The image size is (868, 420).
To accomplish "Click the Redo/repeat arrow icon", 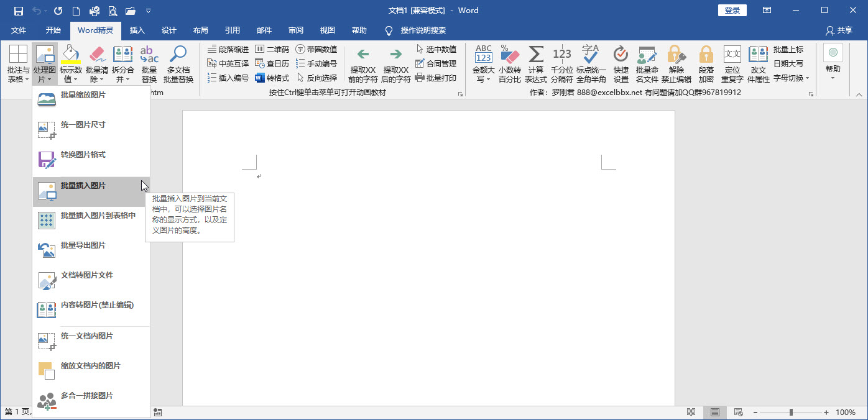I will click(x=58, y=11).
